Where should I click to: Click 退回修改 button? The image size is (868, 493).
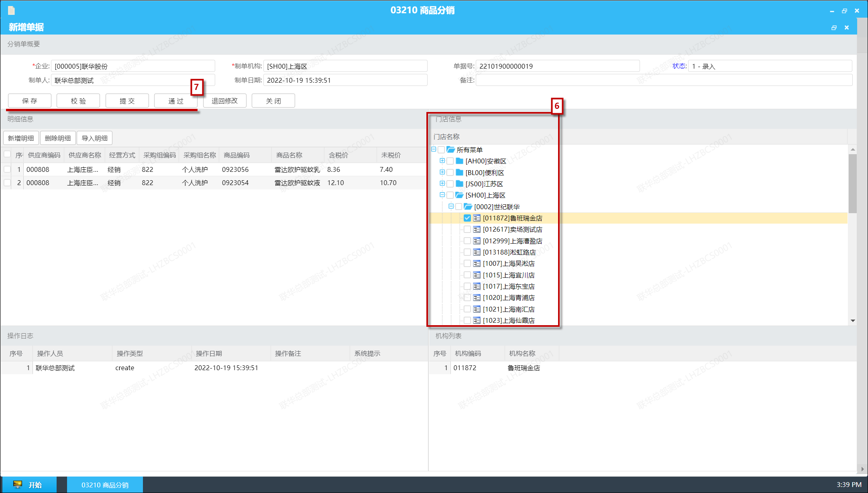(x=225, y=101)
